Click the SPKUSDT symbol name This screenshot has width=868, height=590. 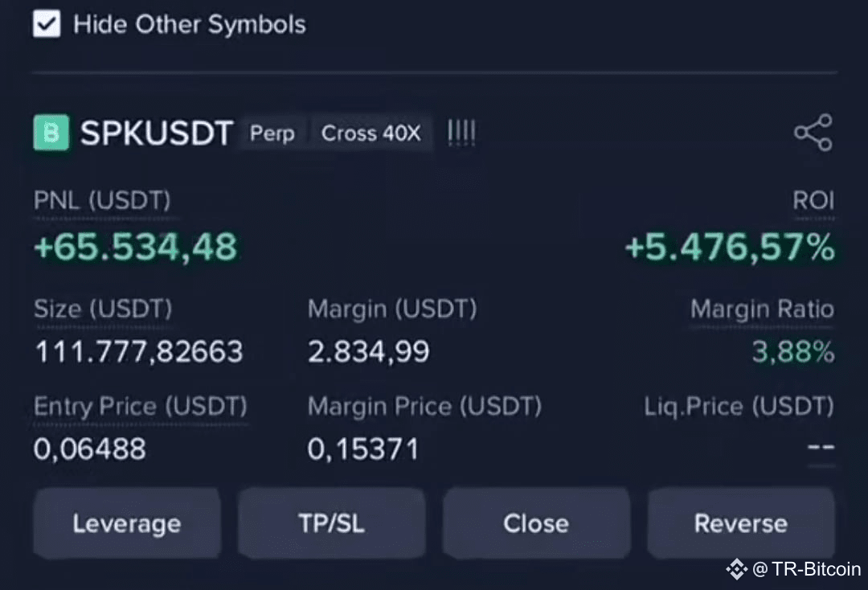(157, 133)
